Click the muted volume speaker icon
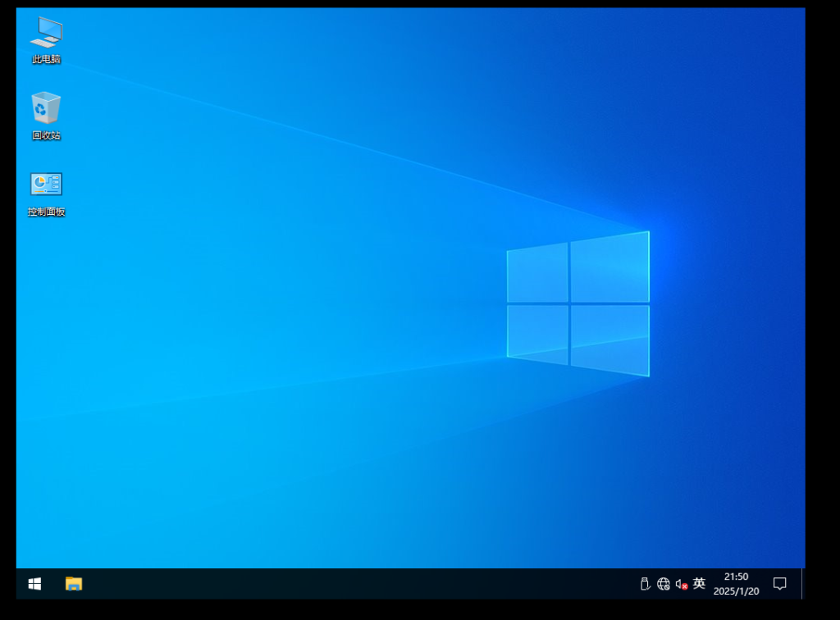 pos(681,584)
